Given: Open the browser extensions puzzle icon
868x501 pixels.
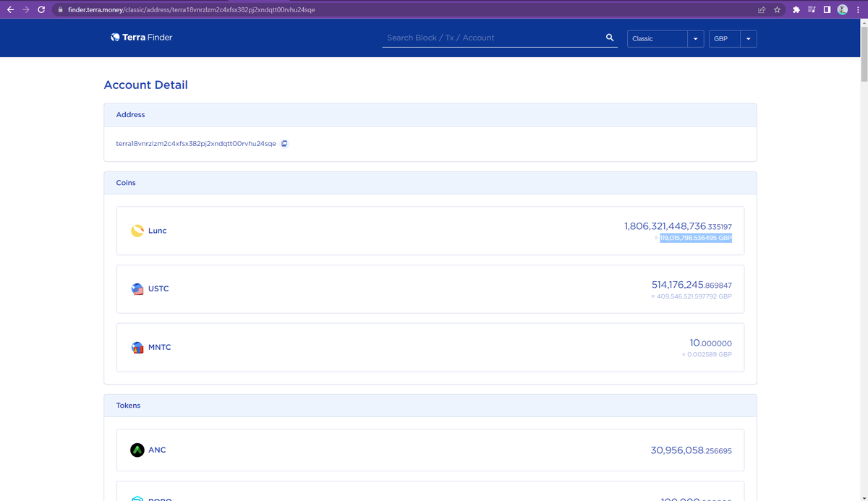Looking at the screenshot, I should coord(796,10).
